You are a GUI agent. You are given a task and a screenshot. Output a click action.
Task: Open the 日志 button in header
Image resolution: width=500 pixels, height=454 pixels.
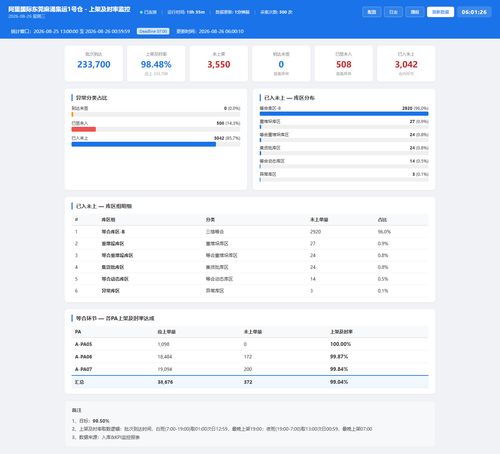[393, 12]
